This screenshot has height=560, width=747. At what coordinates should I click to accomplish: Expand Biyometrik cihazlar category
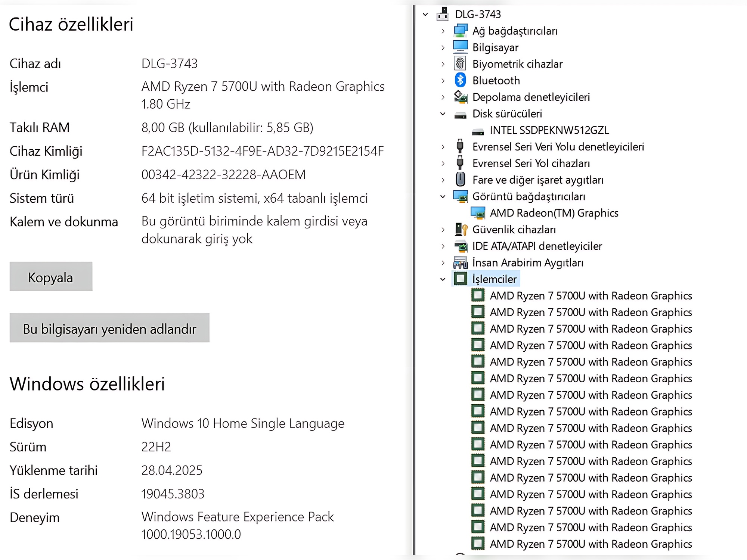(443, 64)
